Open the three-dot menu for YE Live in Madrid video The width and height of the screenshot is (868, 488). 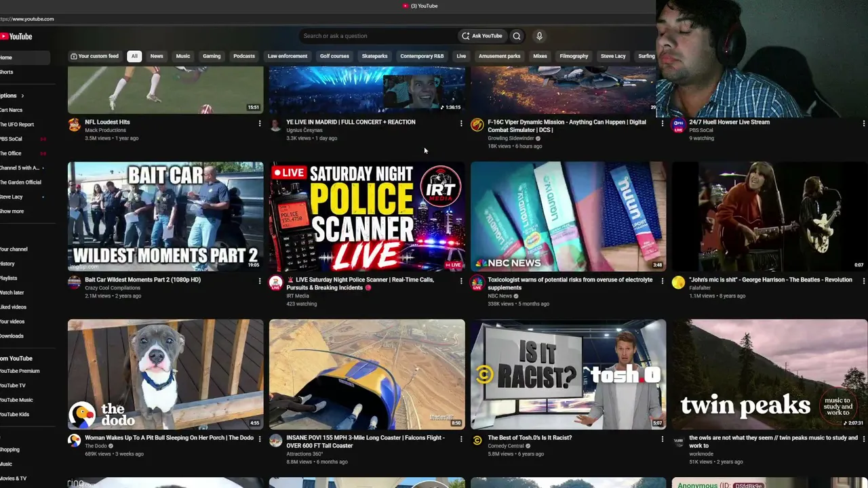click(x=461, y=123)
